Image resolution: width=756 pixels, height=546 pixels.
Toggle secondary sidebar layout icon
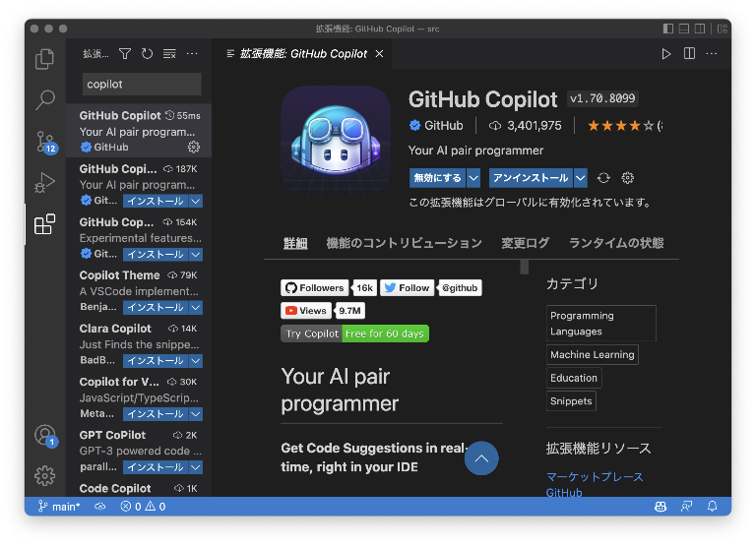700,29
